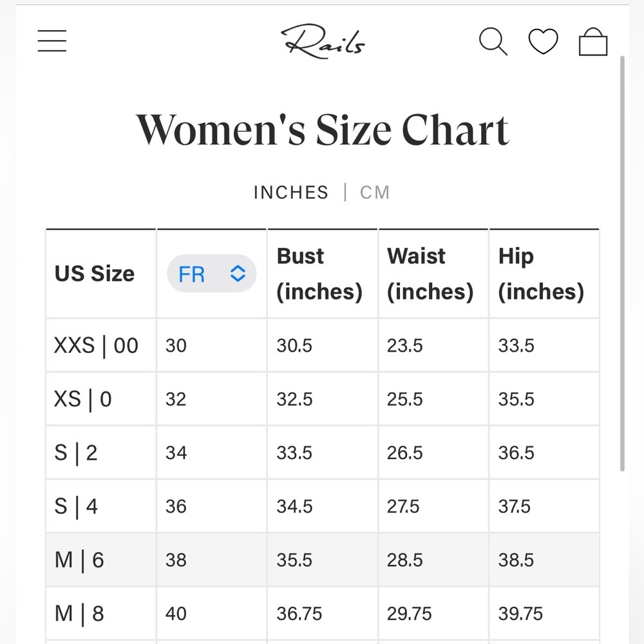
Task: Click bust value 34.5
Action: click(x=294, y=507)
